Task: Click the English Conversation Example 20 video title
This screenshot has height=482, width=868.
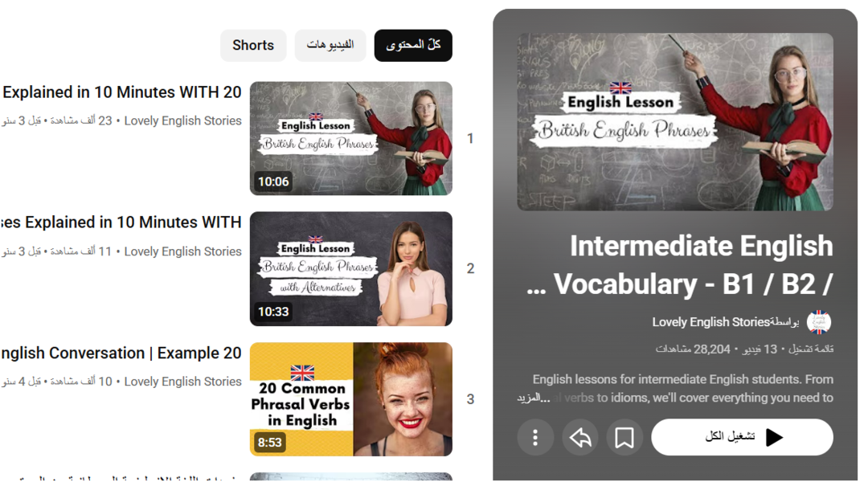Action: click(x=122, y=353)
